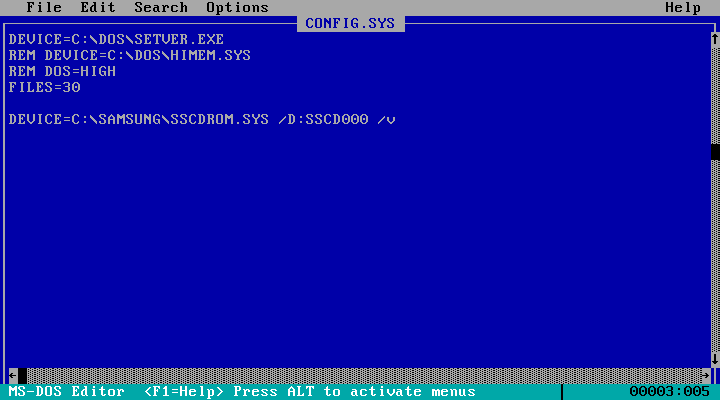Click the F1=Help status bar hint
Screen dimensions: 720x400
pos(184,392)
